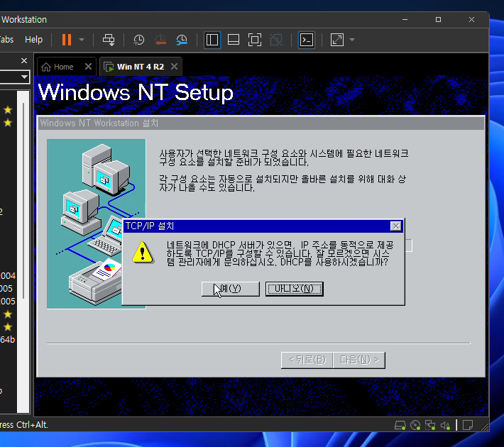Click the Windows NT Setup heading

136,93
